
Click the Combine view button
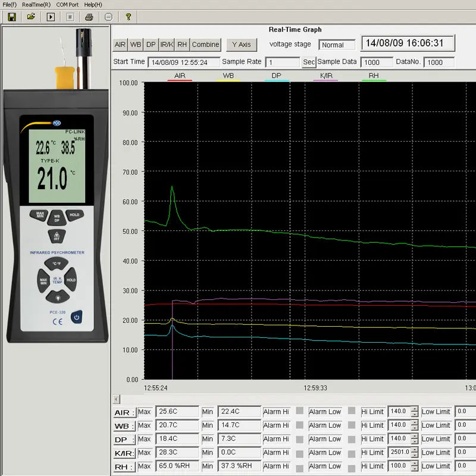205,44
